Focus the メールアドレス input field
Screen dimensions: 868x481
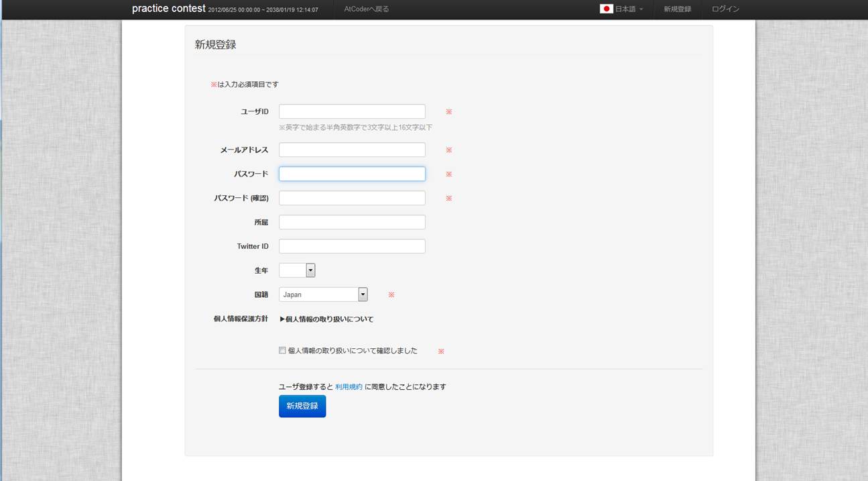point(352,150)
